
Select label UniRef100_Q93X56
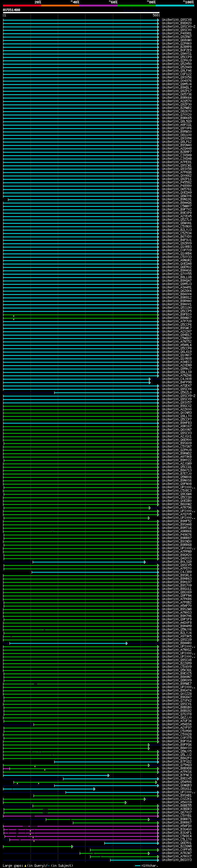click(177, 78)
